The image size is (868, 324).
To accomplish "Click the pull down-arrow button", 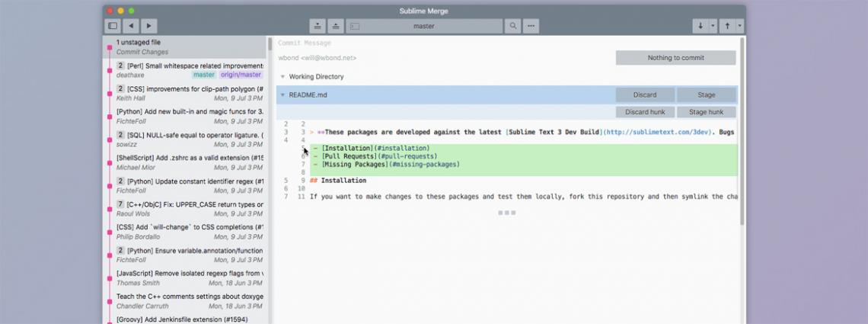I will [700, 26].
